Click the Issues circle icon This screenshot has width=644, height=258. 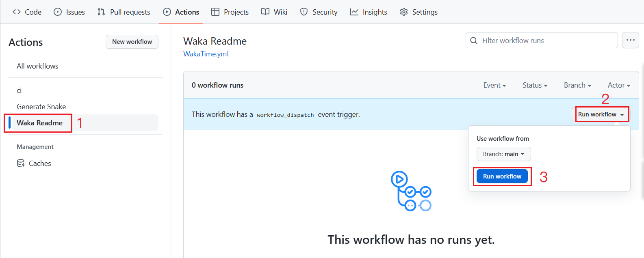coord(58,12)
